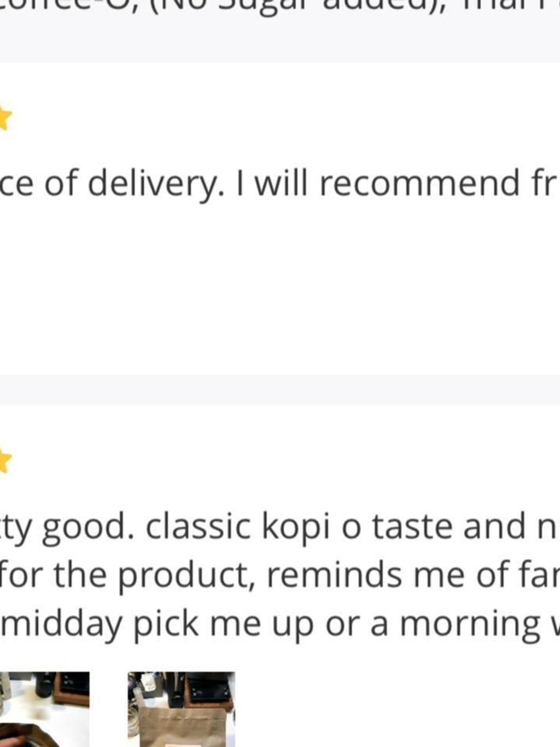Click the yellow star above the delivery review
560x747 pixels.
(x=4, y=119)
